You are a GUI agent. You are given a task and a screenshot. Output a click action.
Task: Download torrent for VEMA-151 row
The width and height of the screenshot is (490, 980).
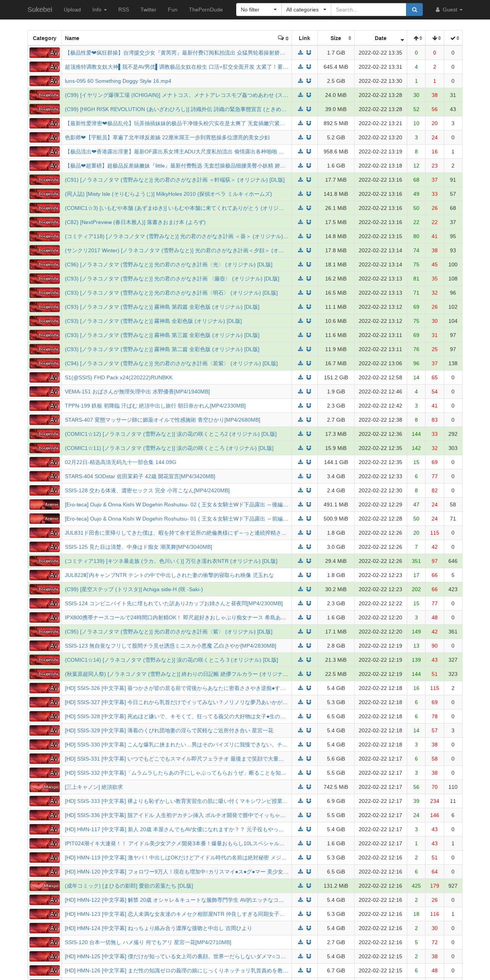300,392
